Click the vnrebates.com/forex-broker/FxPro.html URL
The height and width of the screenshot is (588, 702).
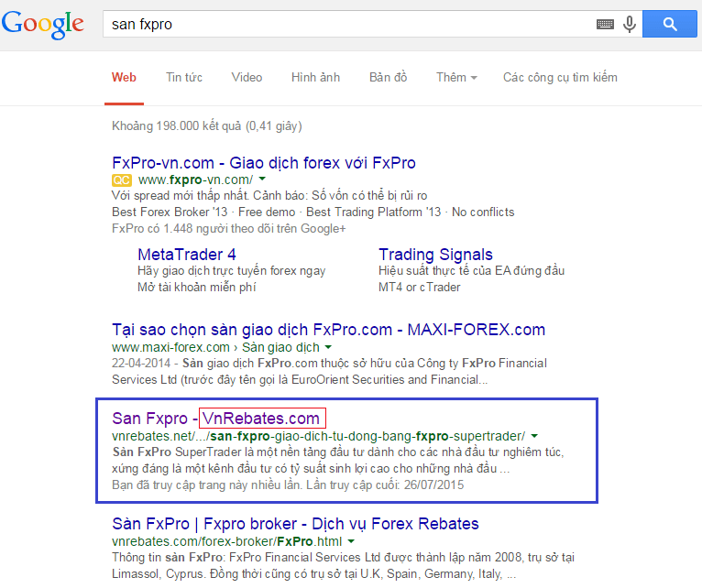coord(226,541)
